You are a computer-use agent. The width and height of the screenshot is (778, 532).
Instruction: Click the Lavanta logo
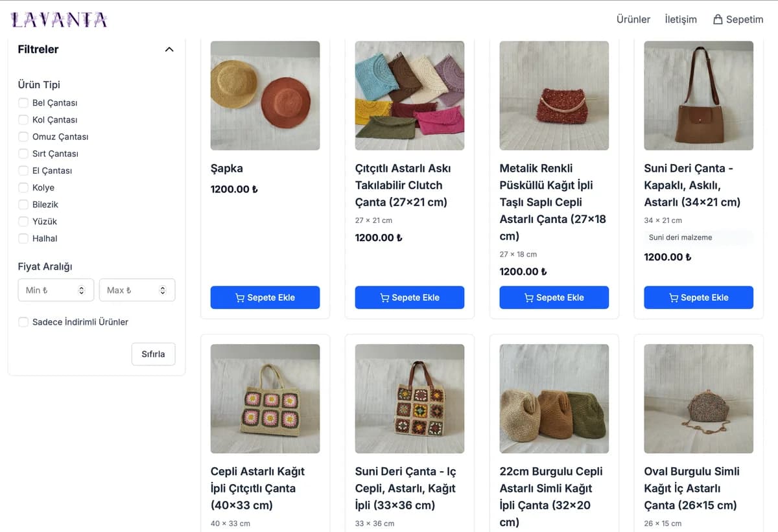[59, 19]
